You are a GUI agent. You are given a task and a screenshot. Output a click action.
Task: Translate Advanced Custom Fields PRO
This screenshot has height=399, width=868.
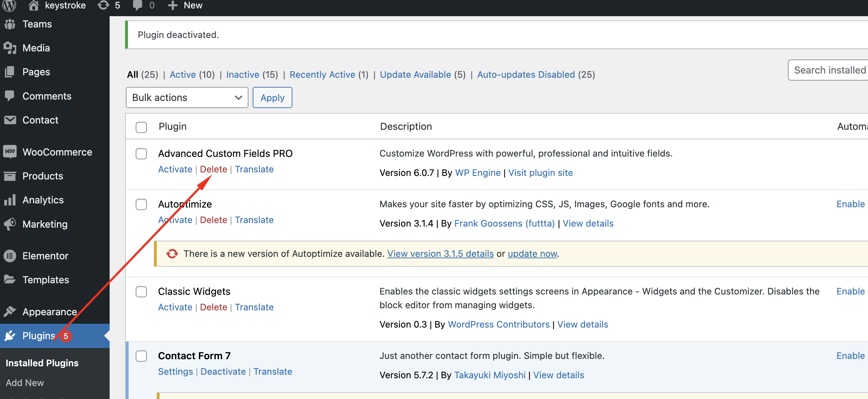pyautogui.click(x=254, y=169)
